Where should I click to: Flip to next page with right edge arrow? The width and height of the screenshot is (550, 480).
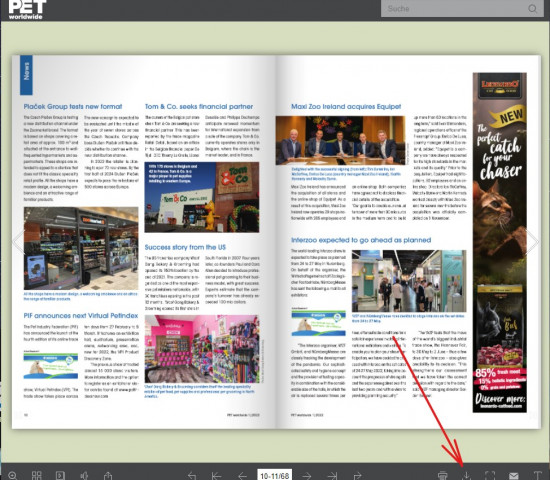click(532, 242)
